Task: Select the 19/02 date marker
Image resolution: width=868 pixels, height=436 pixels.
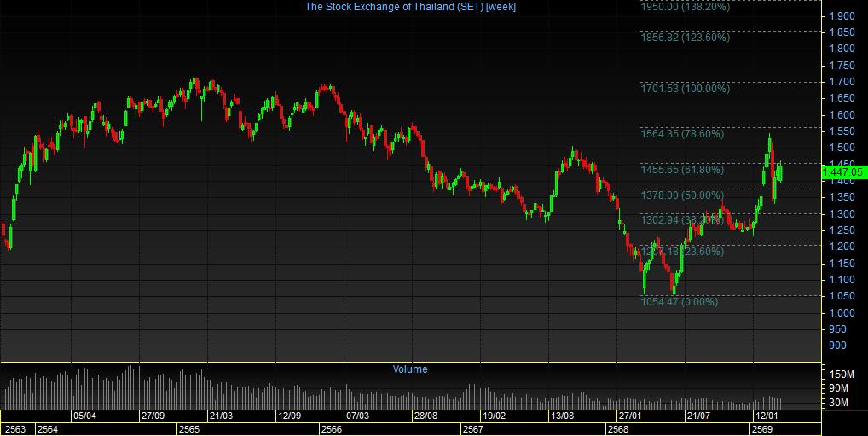Action: (x=494, y=416)
